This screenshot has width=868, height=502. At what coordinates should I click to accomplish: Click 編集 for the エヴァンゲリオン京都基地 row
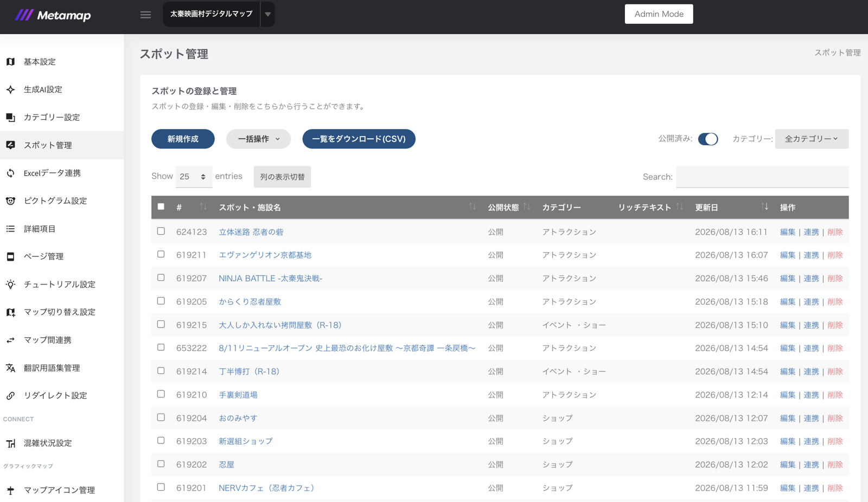pyautogui.click(x=788, y=255)
